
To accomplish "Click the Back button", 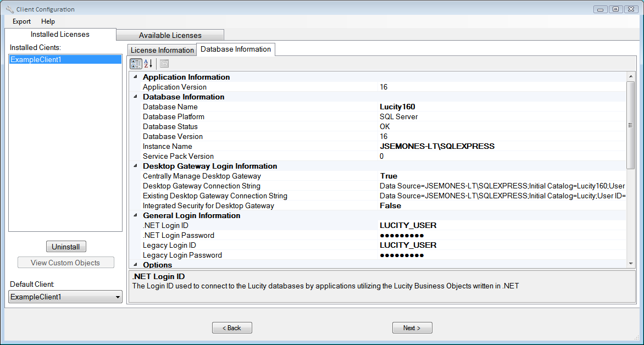I will pyautogui.click(x=232, y=327).
